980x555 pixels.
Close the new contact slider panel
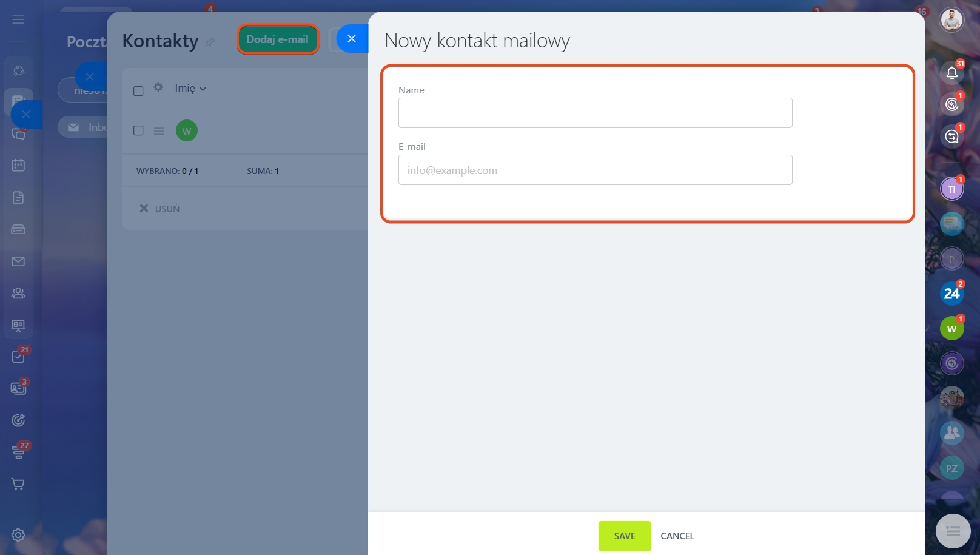[x=352, y=38]
